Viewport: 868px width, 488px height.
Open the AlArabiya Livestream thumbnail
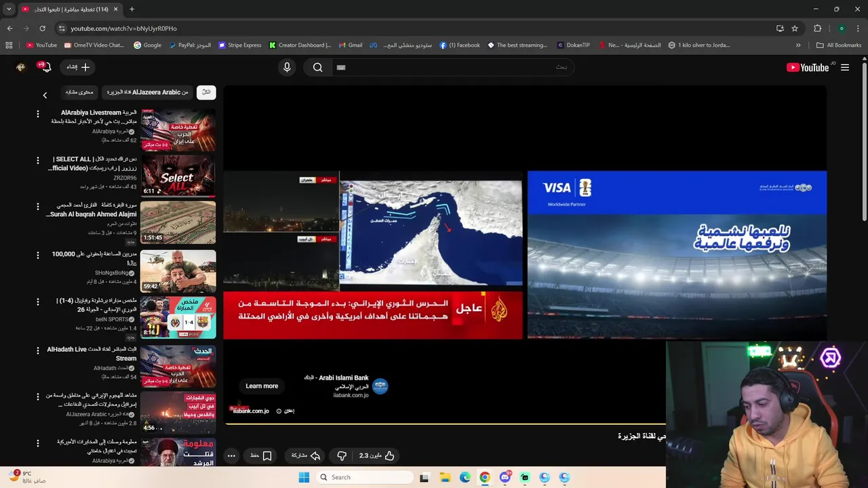click(178, 129)
